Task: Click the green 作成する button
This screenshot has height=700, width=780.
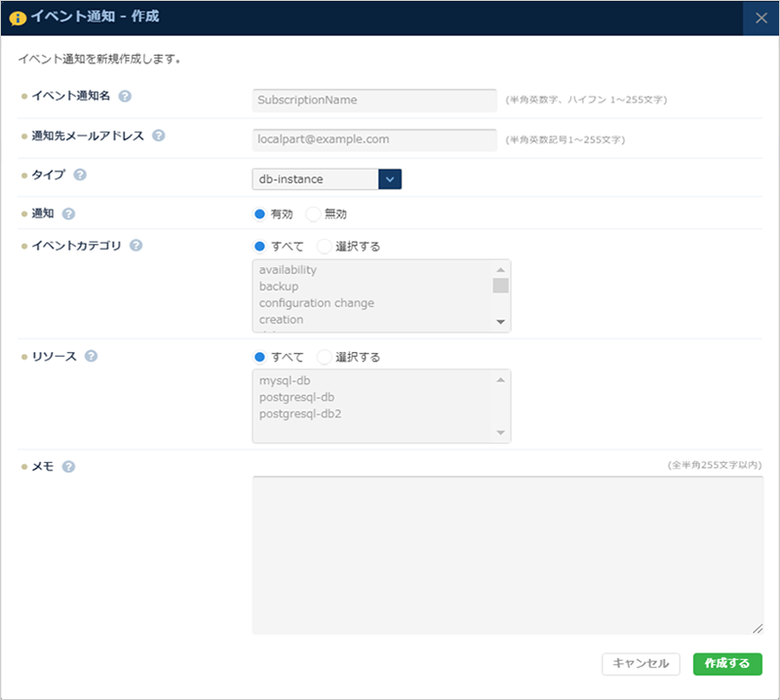Action: coord(727,663)
